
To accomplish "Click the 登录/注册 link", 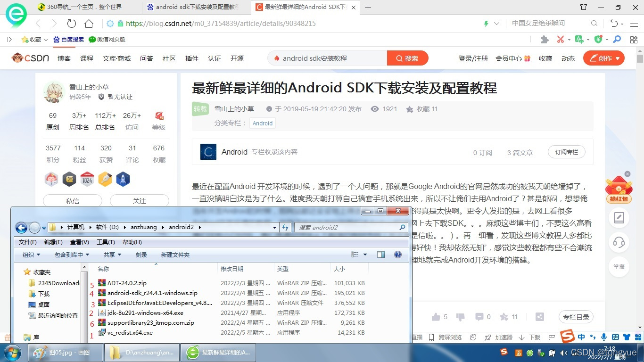I will (473, 58).
